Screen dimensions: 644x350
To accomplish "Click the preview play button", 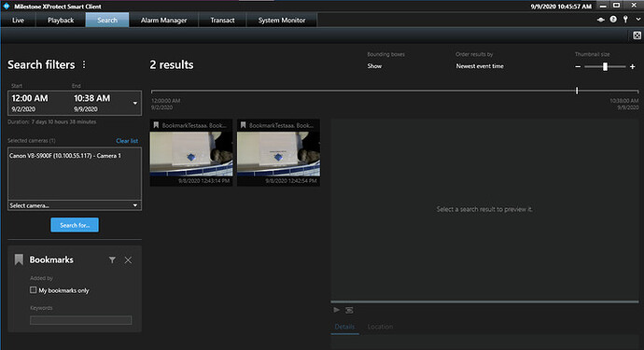I will 336,310.
